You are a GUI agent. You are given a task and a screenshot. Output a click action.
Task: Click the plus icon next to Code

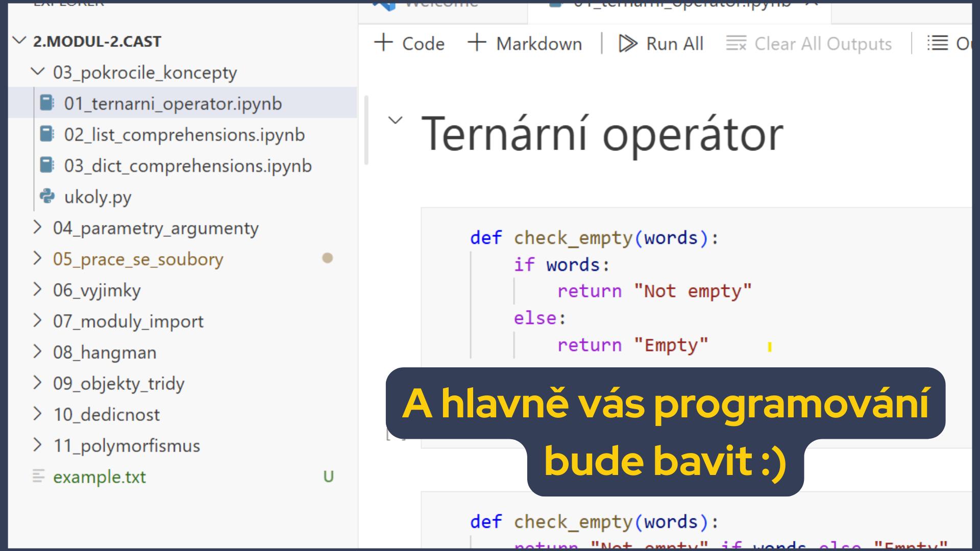pyautogui.click(x=383, y=43)
